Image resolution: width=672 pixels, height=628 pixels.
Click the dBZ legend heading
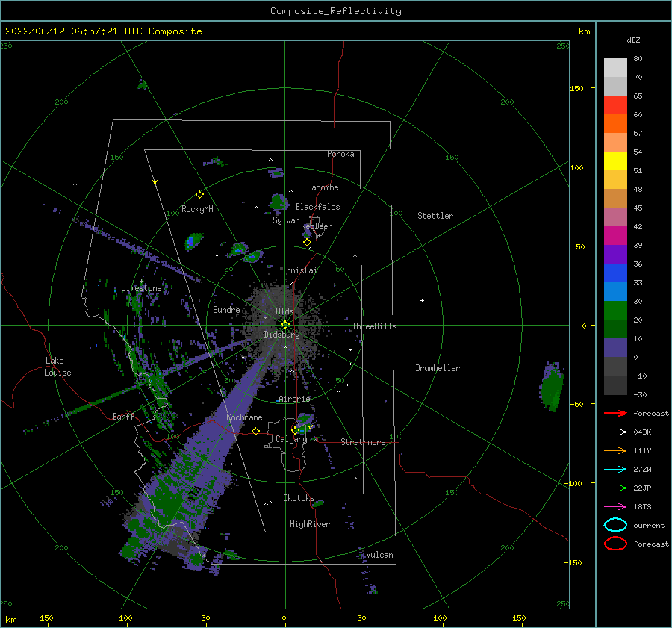click(633, 40)
